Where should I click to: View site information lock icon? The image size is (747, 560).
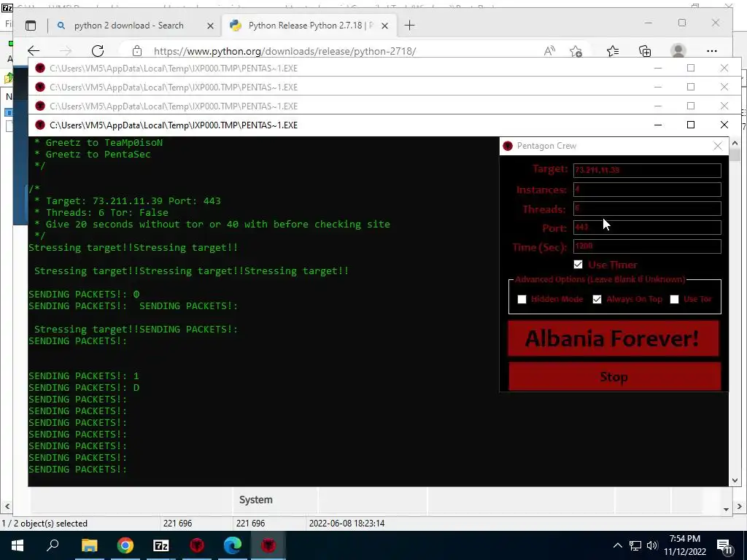coord(137,51)
